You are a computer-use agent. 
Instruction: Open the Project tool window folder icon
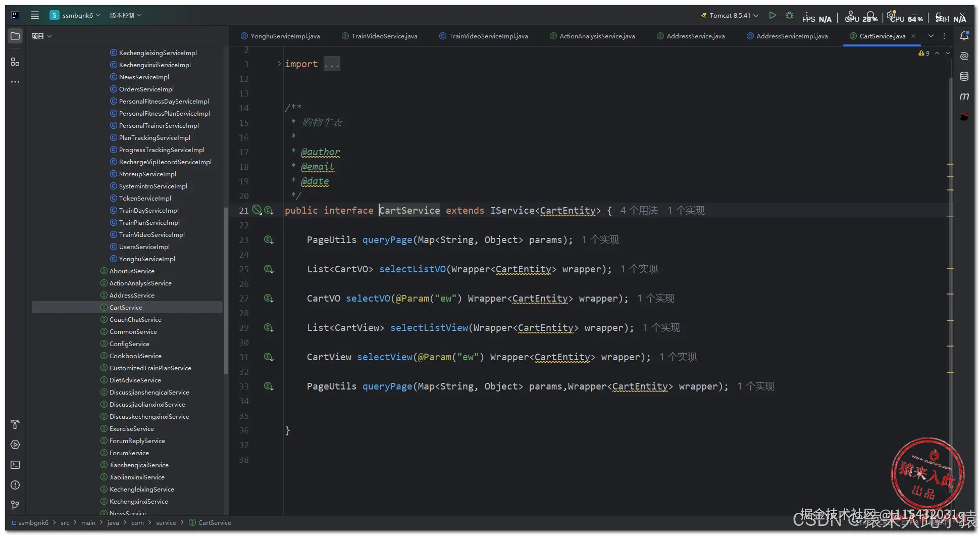coord(15,36)
